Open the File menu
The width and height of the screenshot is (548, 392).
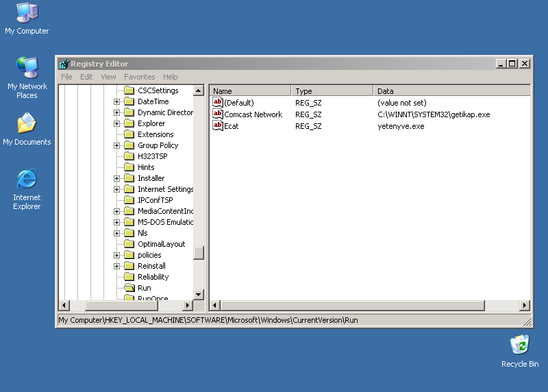(x=66, y=77)
